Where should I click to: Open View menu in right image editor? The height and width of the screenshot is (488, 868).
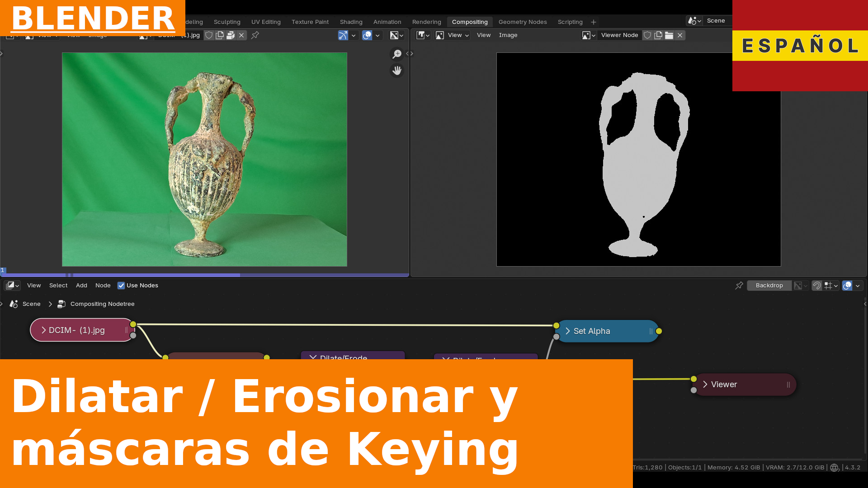(x=484, y=35)
